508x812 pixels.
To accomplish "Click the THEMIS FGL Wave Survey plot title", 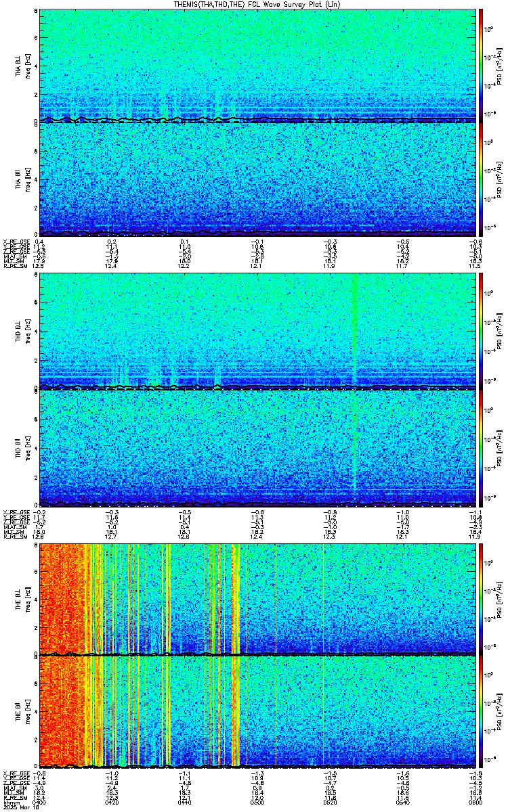I will [x=257, y=4].
